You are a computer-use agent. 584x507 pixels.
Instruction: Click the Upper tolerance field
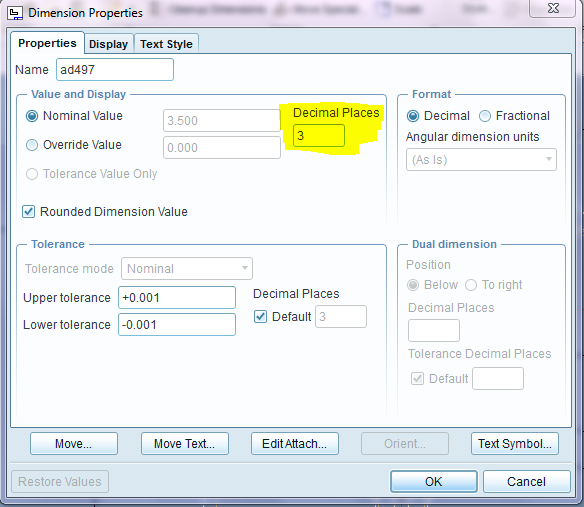pos(177,297)
